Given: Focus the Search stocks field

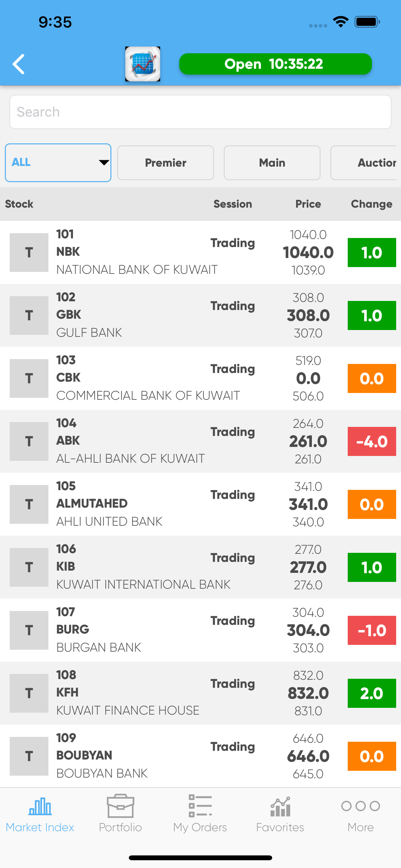Looking at the screenshot, I should [200, 112].
